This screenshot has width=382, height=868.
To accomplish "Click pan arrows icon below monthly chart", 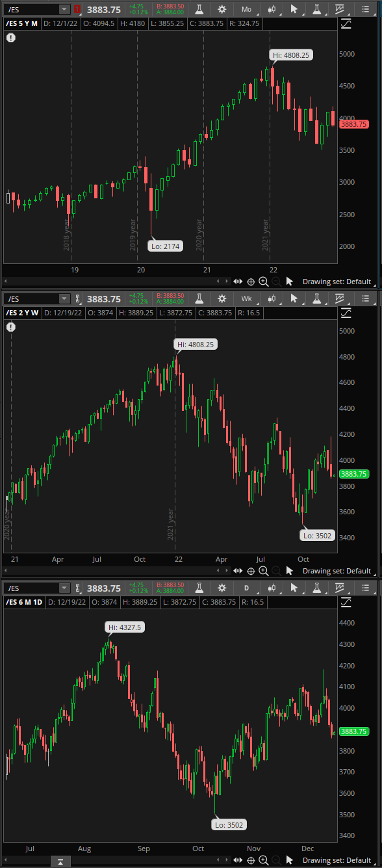I will click(238, 282).
